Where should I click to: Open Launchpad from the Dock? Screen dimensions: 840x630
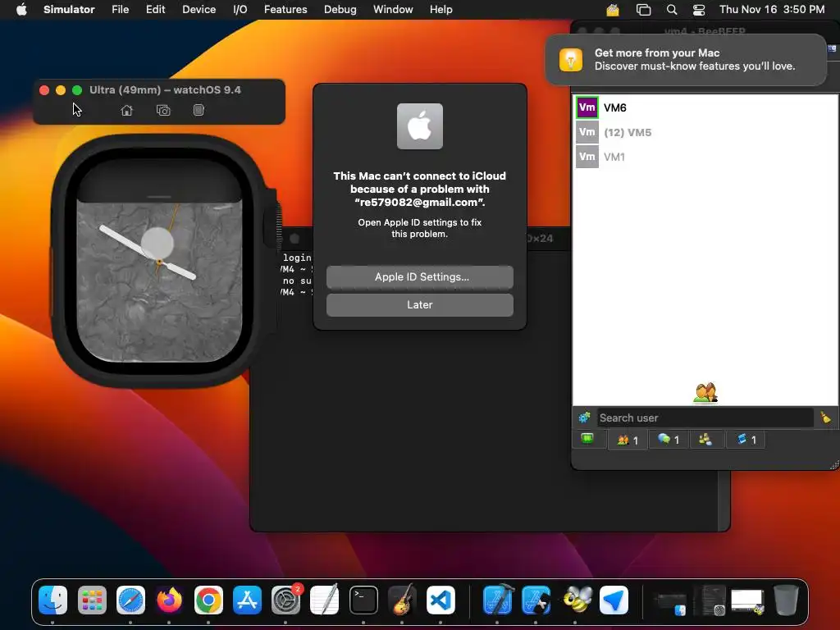pos(92,600)
